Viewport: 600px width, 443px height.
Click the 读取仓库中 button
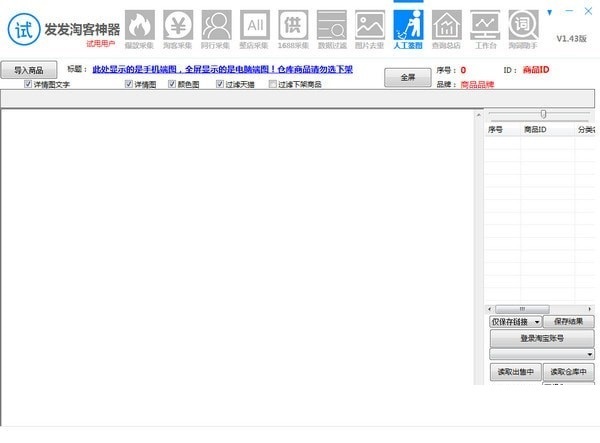569,371
